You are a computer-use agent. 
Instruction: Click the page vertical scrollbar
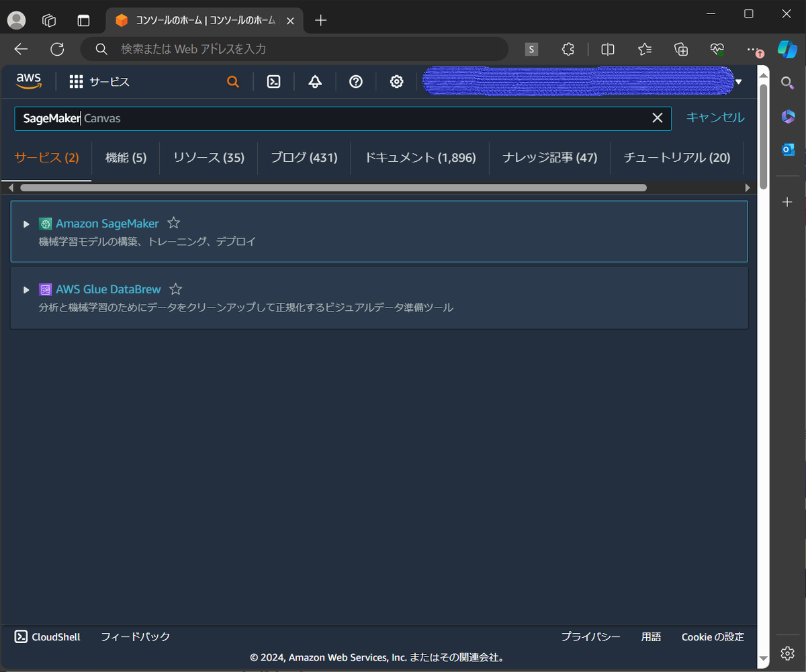click(763, 137)
